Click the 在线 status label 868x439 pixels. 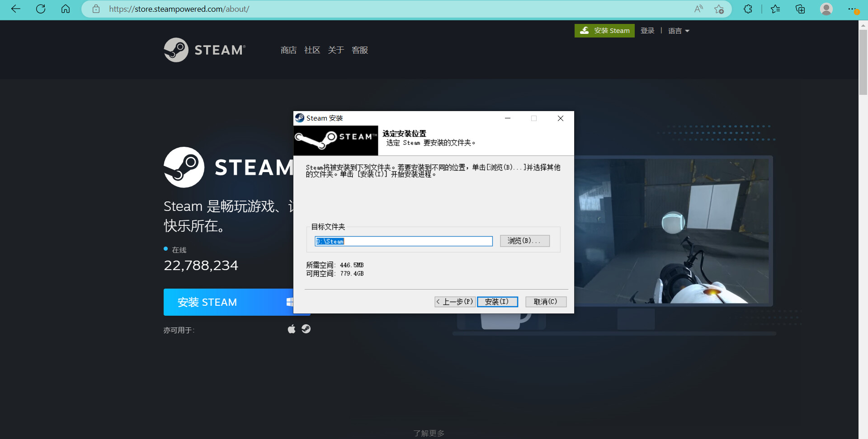click(x=179, y=250)
